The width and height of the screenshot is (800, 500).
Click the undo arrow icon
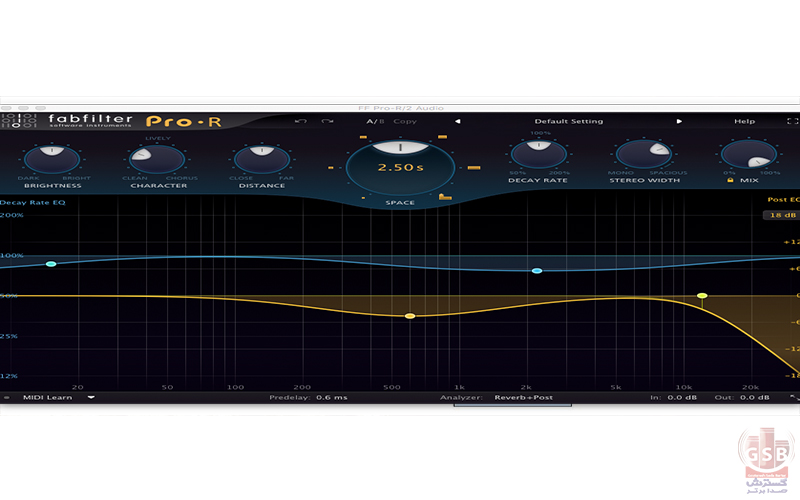click(299, 122)
